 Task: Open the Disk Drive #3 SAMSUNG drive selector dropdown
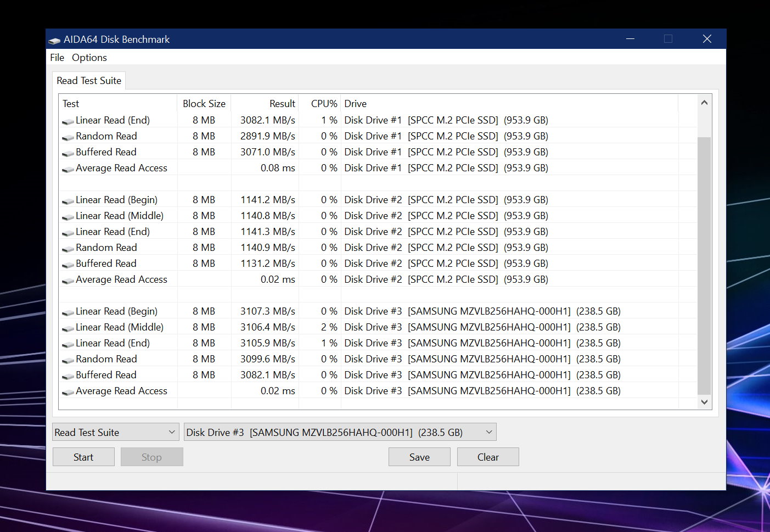pos(340,432)
